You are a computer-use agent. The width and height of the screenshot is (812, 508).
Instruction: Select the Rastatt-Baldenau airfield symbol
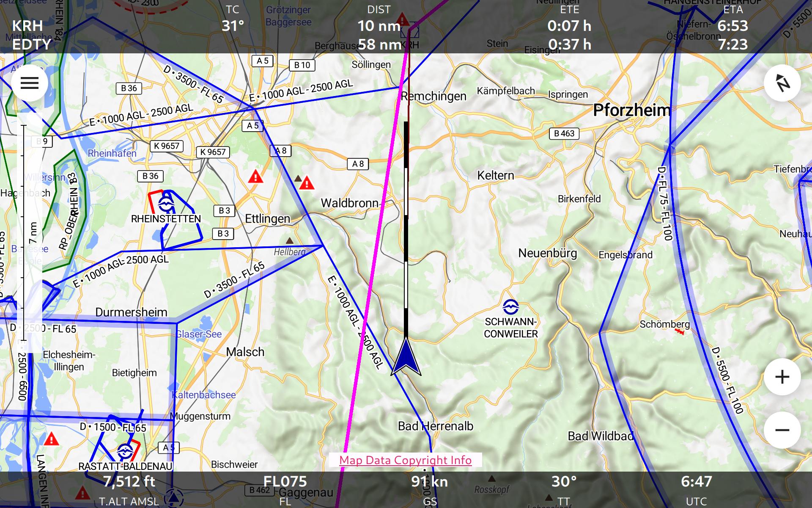coord(125,452)
